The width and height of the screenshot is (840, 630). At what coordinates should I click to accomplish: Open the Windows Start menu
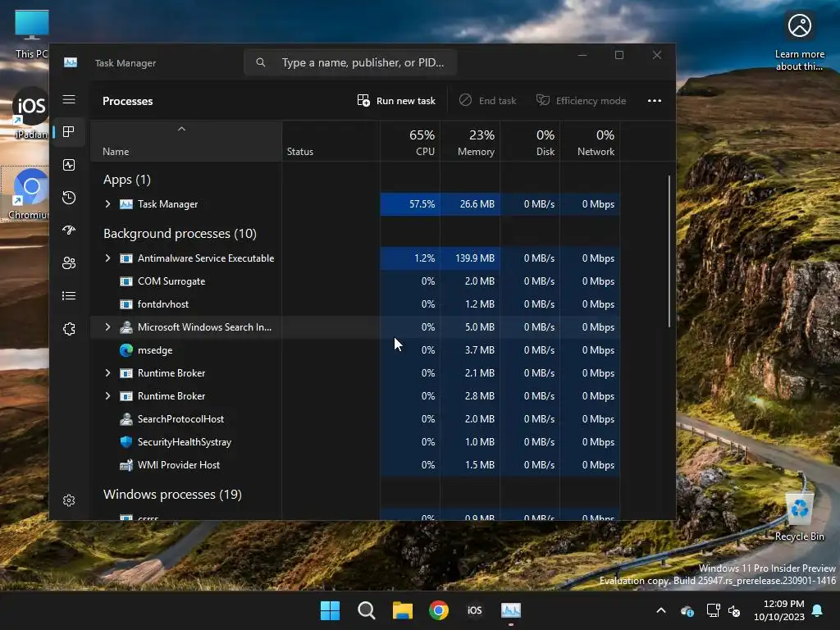tap(330, 610)
